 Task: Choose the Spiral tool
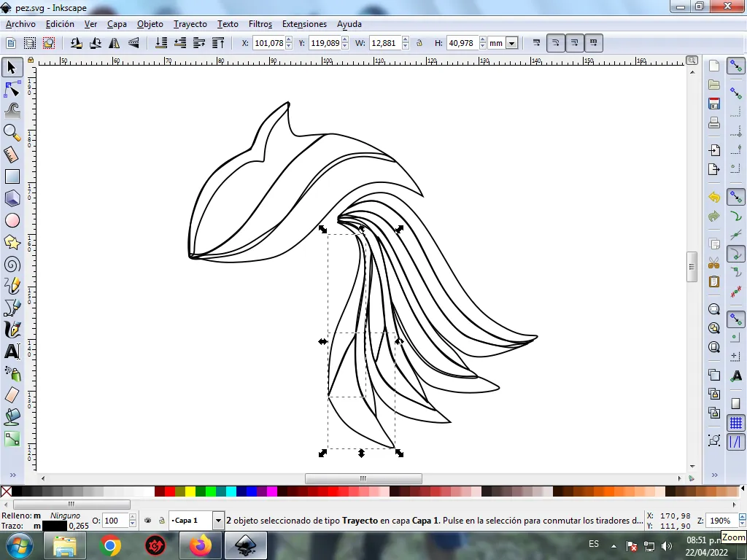coord(12,264)
